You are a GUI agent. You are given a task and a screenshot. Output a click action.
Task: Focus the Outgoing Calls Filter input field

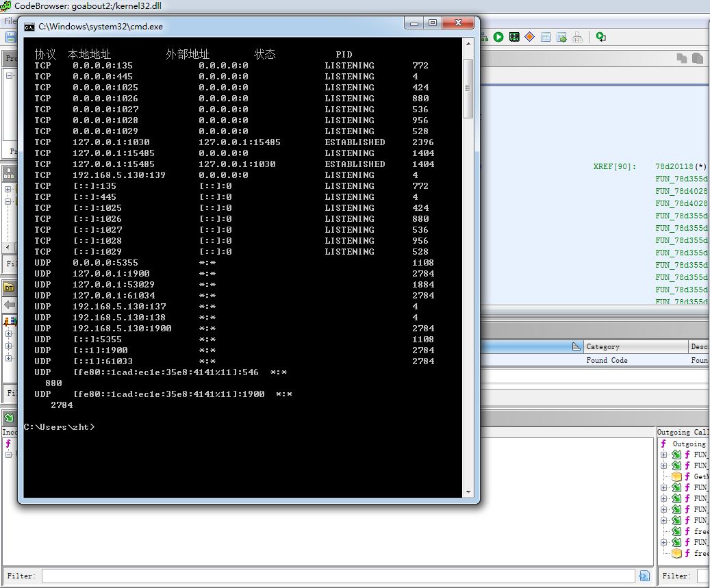point(703,576)
